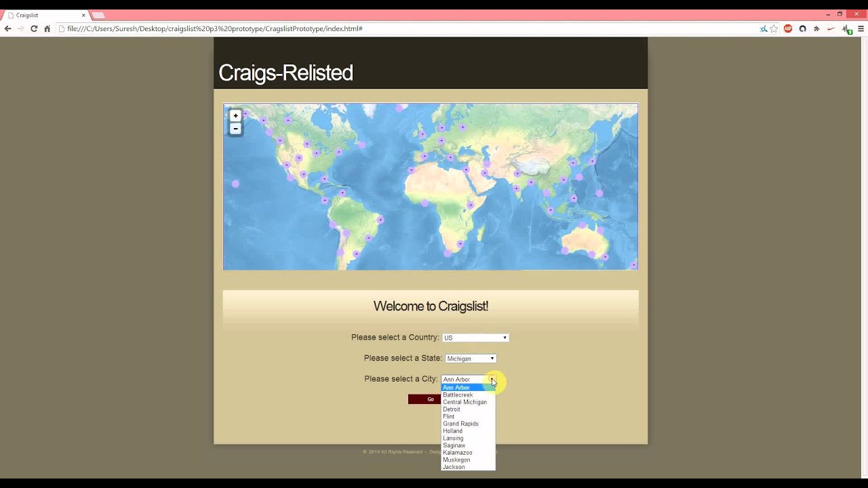Image resolution: width=868 pixels, height=488 pixels.
Task: Click the Please select a Country label
Action: (x=395, y=338)
